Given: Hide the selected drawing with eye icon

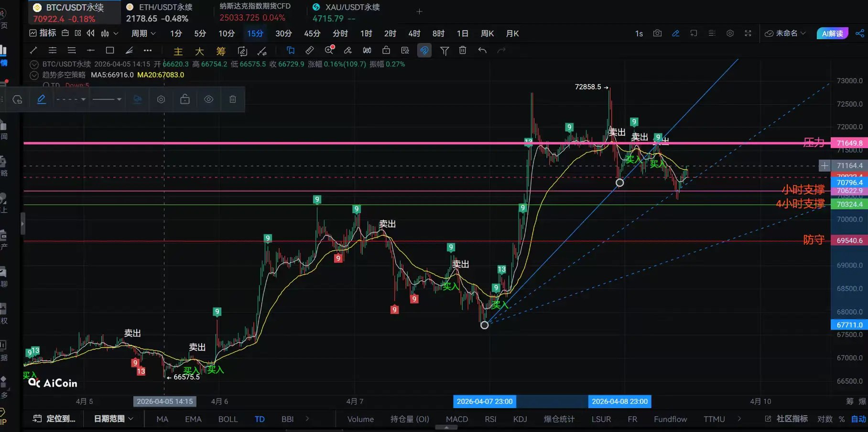Looking at the screenshot, I should (x=209, y=99).
